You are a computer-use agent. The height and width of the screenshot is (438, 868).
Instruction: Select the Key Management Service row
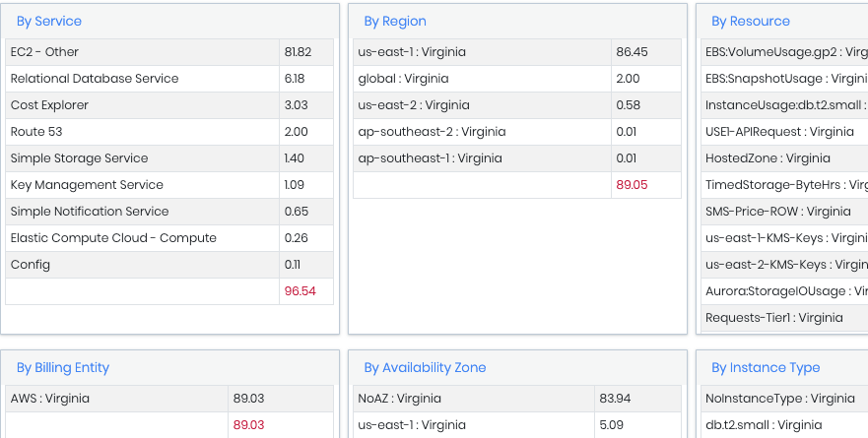87,185
